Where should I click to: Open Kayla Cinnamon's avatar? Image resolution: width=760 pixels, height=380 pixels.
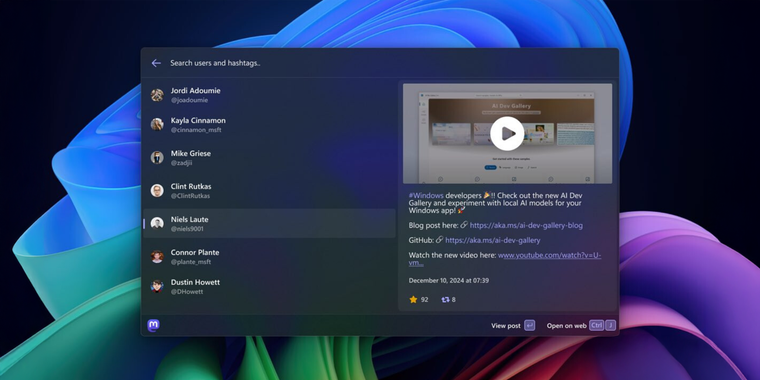click(x=157, y=125)
